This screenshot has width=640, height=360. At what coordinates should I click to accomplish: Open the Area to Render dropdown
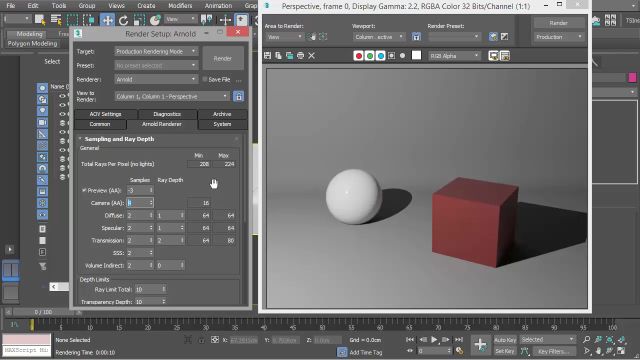284,37
